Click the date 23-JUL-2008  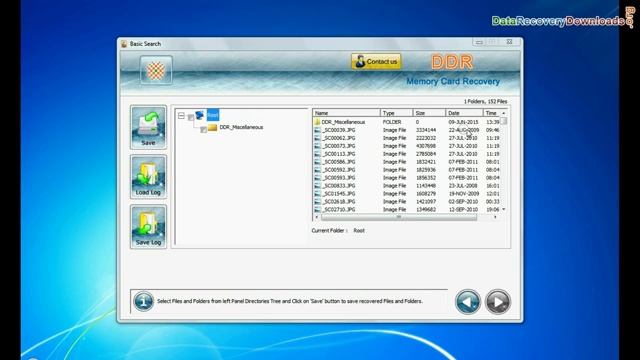pyautogui.click(x=463, y=186)
